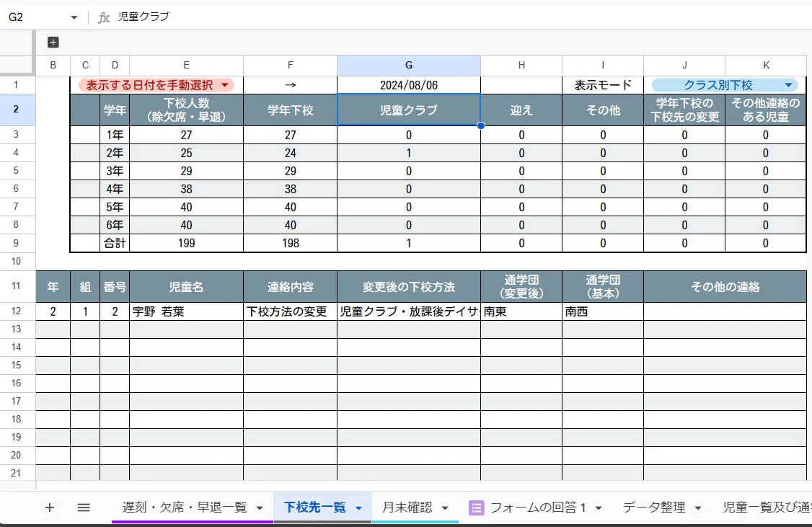Click the 南西 cell
The height and width of the screenshot is (527, 812).
tap(603, 311)
